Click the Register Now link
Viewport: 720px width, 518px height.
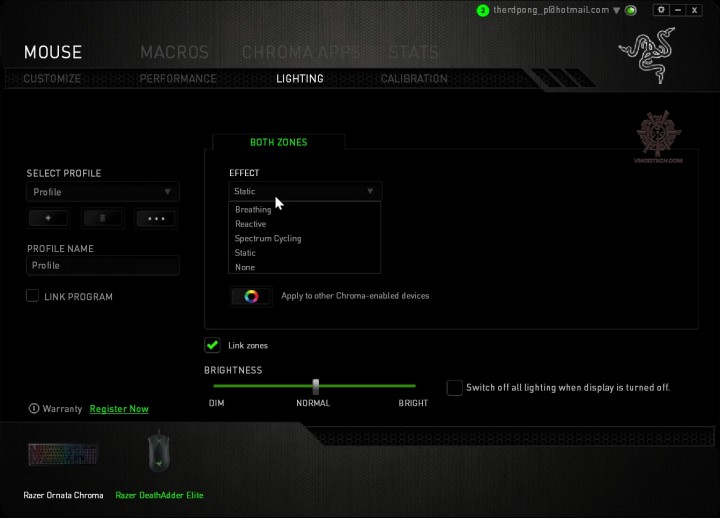[x=119, y=409]
